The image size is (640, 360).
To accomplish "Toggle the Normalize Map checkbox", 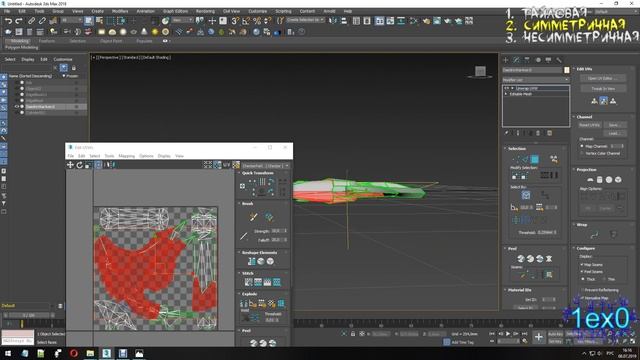I will tap(582, 298).
